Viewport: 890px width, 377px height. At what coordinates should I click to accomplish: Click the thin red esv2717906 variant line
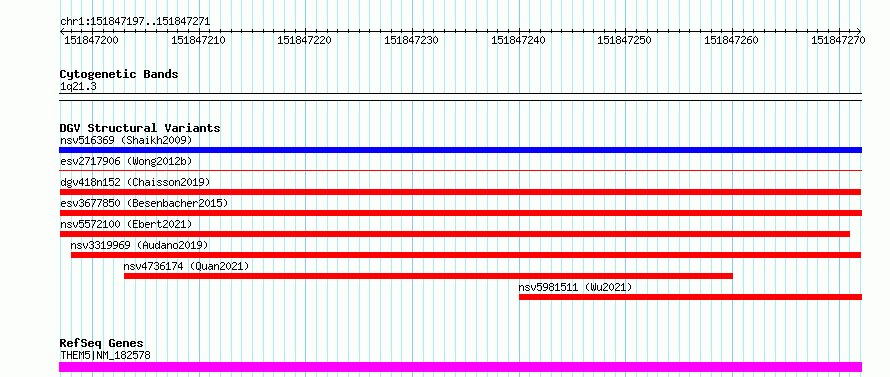click(x=460, y=170)
